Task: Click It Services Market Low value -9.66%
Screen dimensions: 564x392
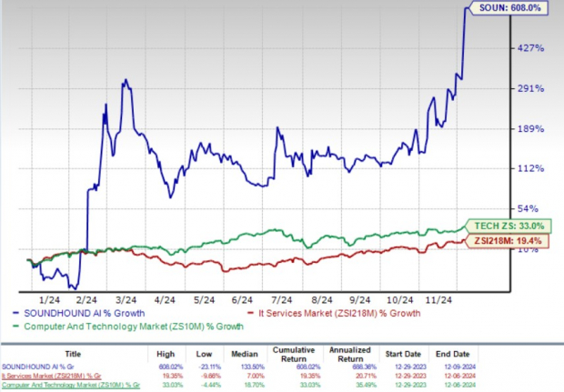Action: 211,377
